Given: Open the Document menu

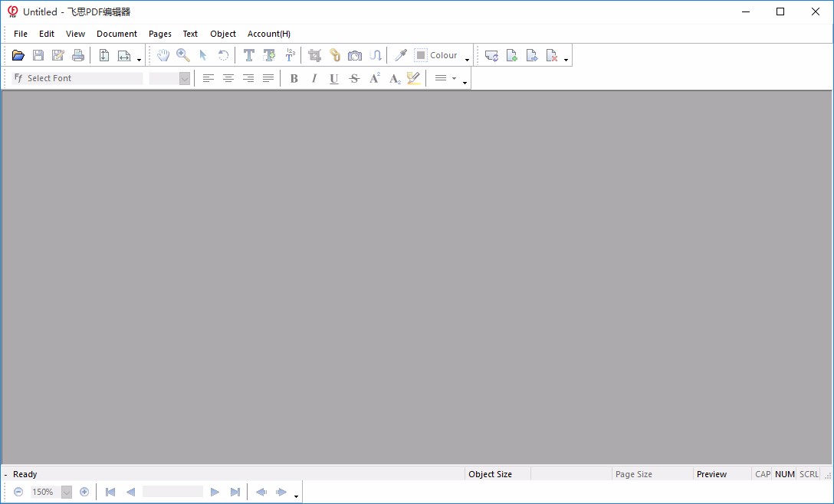Looking at the screenshot, I should [117, 34].
